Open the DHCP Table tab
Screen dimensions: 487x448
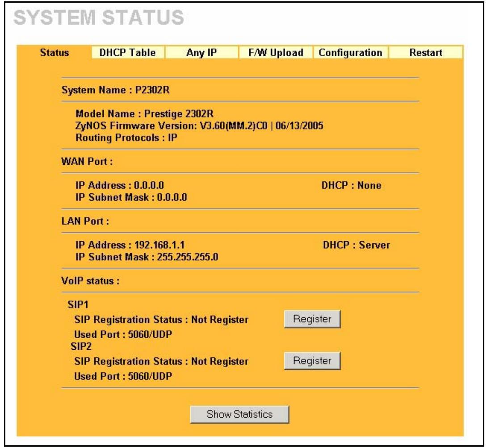128,52
